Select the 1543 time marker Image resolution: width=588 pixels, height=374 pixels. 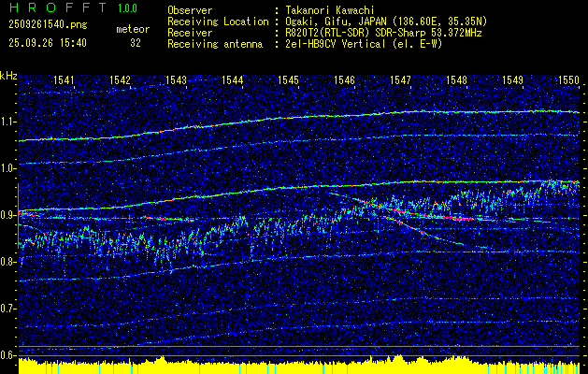tap(176, 81)
